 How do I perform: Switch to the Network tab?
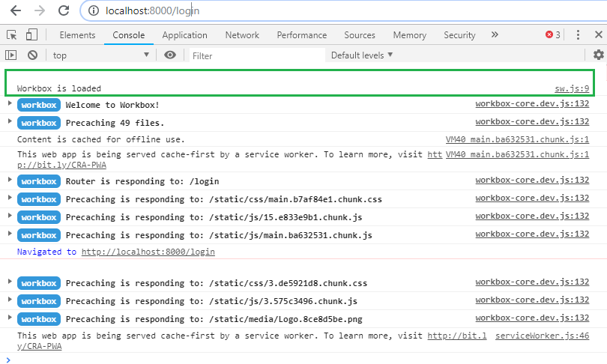[242, 35]
